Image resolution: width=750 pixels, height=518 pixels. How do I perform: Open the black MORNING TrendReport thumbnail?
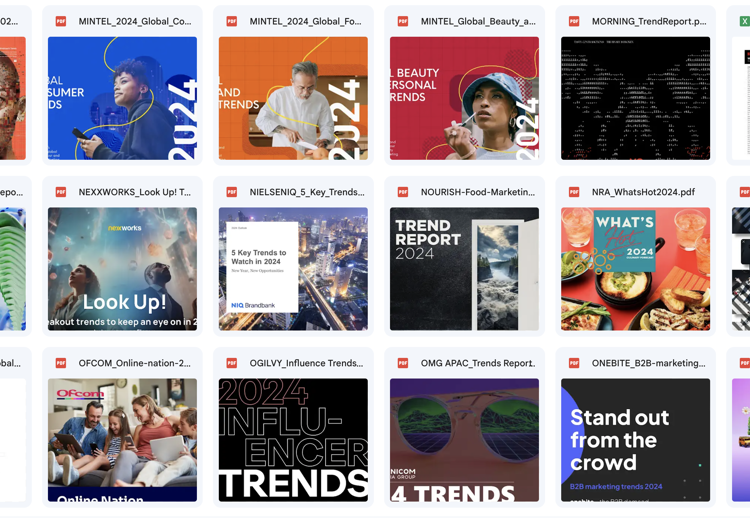pos(636,98)
